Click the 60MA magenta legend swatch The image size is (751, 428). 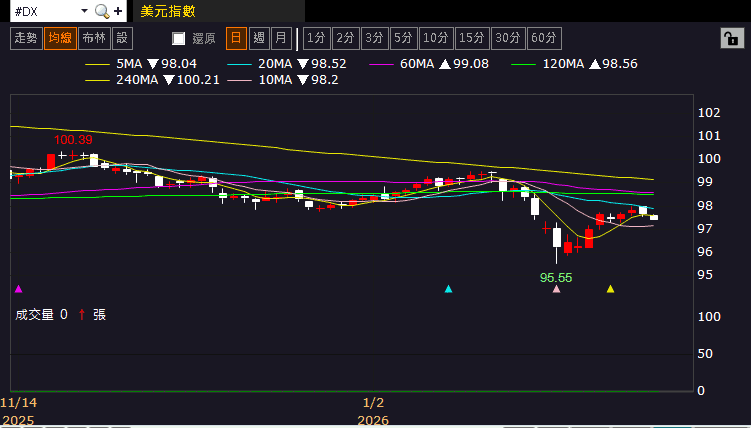tap(381, 64)
